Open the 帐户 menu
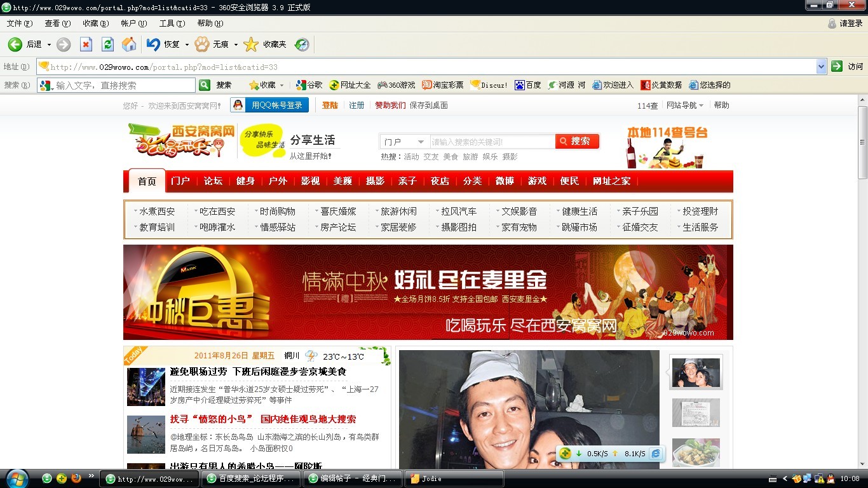Viewport: 868px width, 488px height. click(133, 24)
